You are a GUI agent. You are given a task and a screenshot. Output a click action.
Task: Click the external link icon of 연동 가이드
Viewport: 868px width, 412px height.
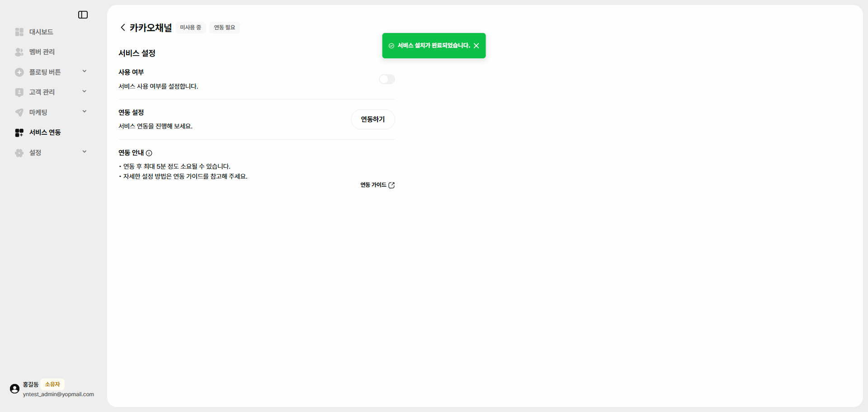click(x=392, y=185)
